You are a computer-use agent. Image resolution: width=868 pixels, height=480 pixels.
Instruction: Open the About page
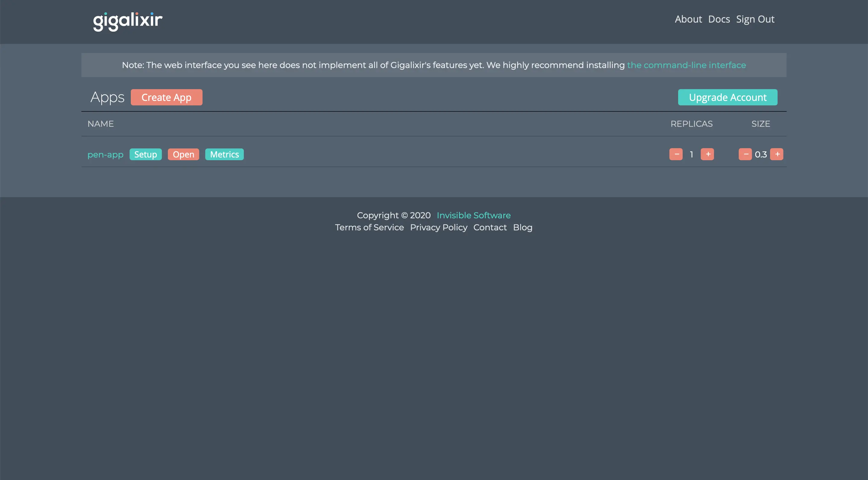pos(688,19)
